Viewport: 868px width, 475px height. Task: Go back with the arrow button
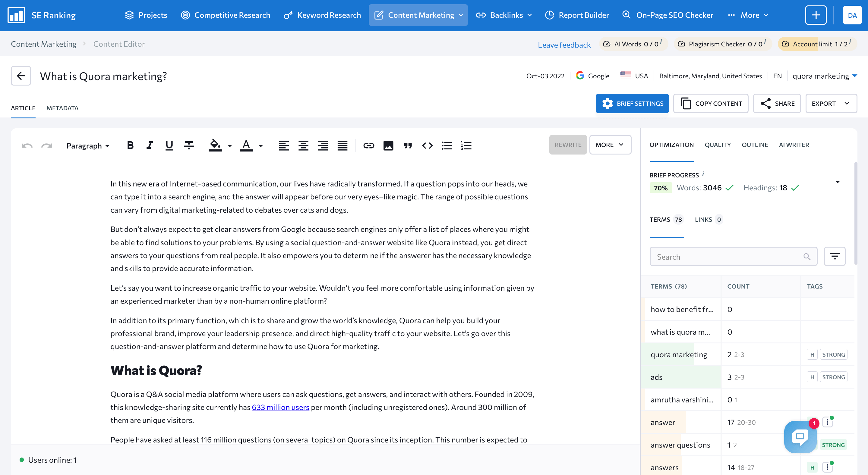pos(21,76)
